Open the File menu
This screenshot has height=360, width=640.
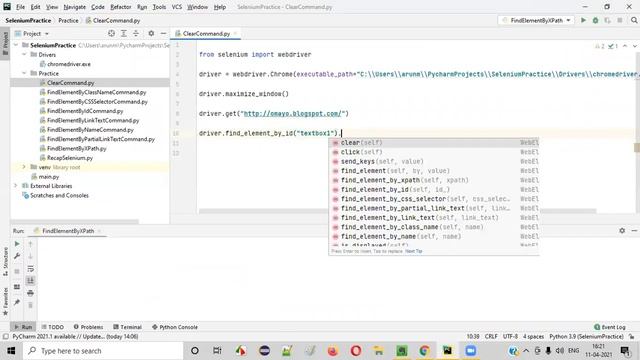(20, 7)
